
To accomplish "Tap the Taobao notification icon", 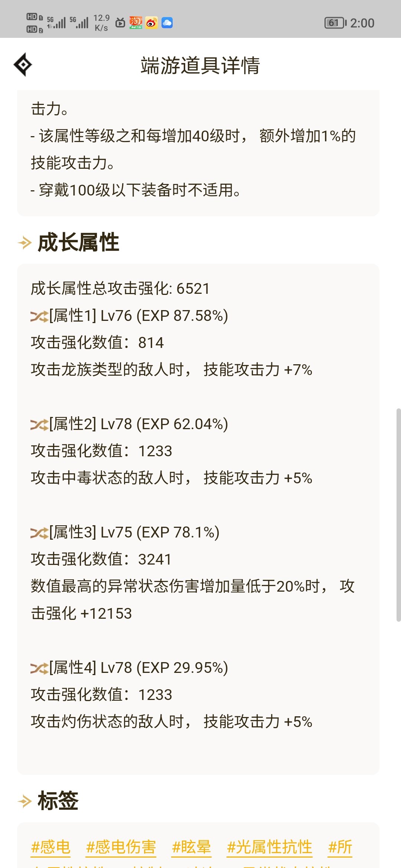I will click(x=136, y=23).
